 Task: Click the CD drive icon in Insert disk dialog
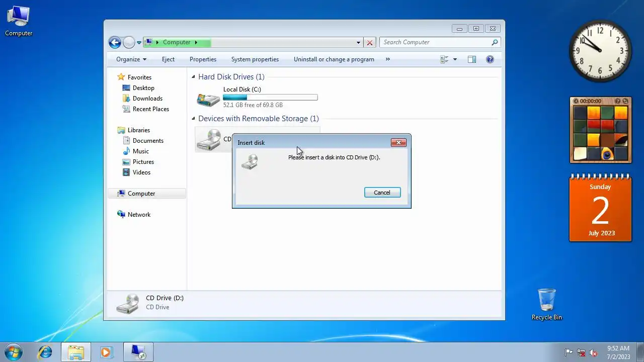click(x=250, y=161)
